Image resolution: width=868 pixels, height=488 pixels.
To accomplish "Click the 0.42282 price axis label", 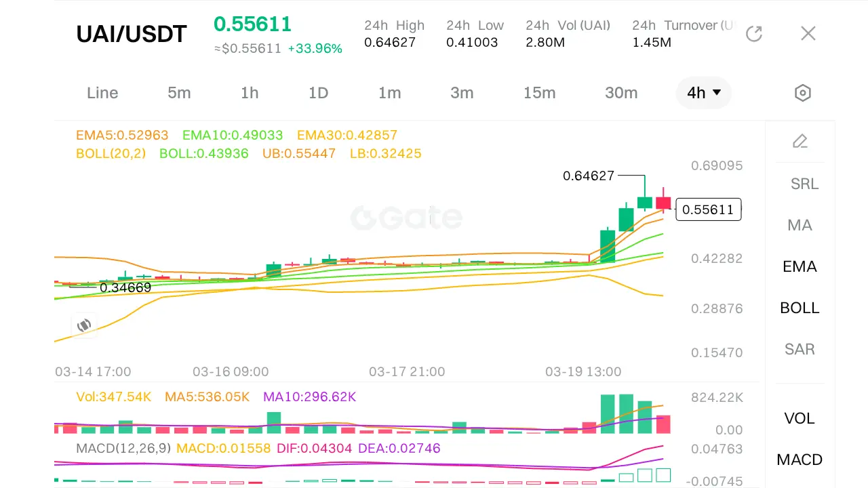I will (x=717, y=258).
